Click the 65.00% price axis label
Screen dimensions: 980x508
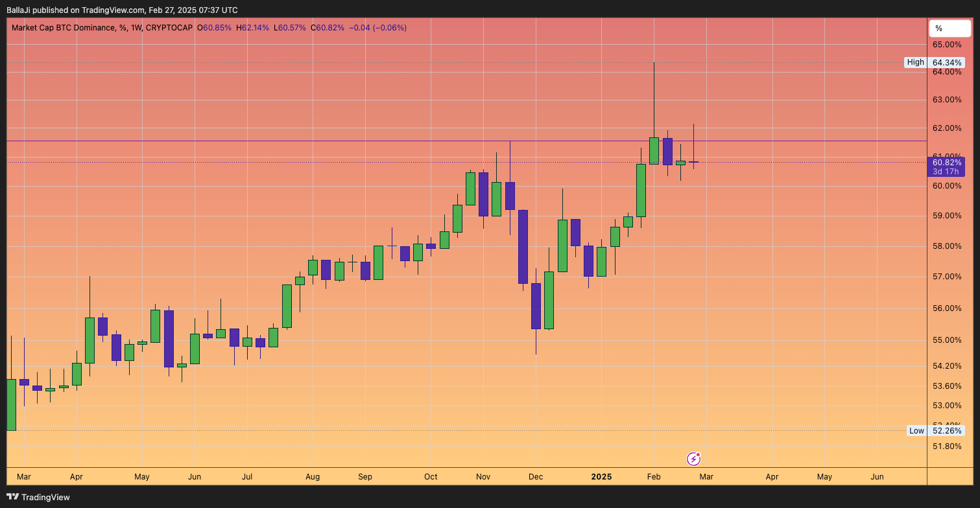tap(947, 45)
